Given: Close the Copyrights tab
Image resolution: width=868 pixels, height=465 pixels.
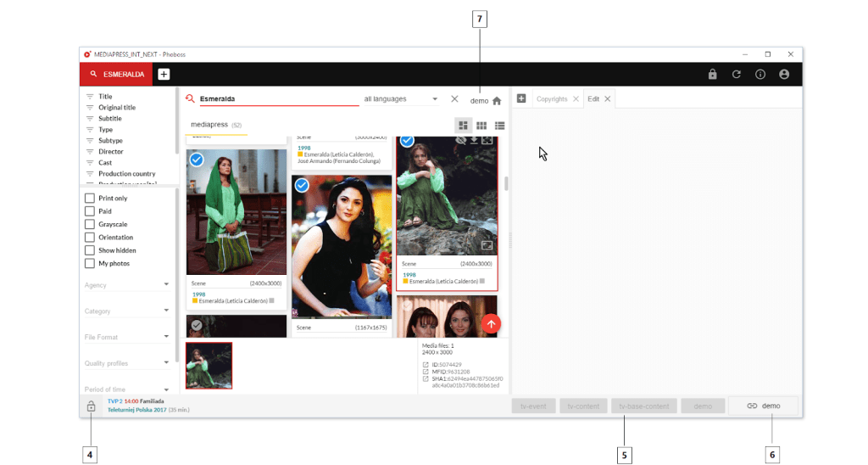Looking at the screenshot, I should tap(576, 99).
